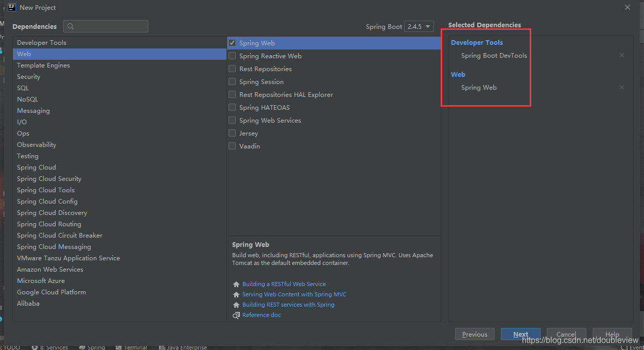Click the Reference doc document icon
Image resolution: width=644 pixels, height=350 pixels.
click(x=236, y=315)
